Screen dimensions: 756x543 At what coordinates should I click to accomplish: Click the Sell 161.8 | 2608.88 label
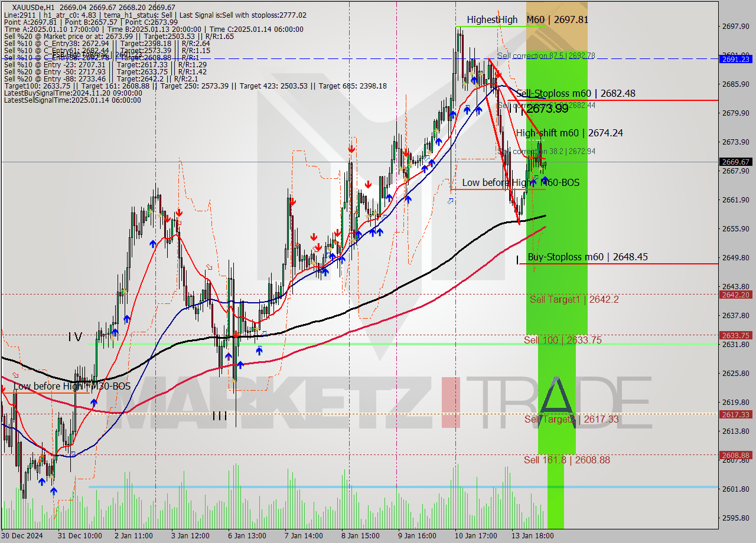[x=567, y=460]
